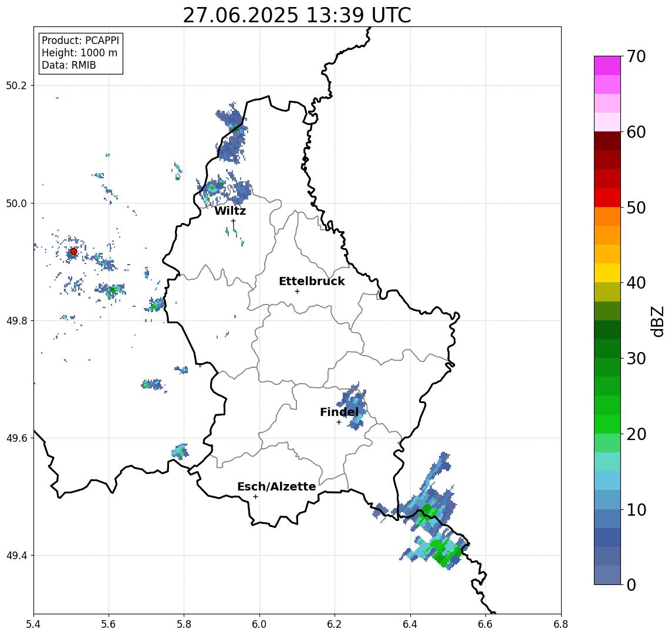Click the light pink swatch above 60 dBZ

click(607, 122)
